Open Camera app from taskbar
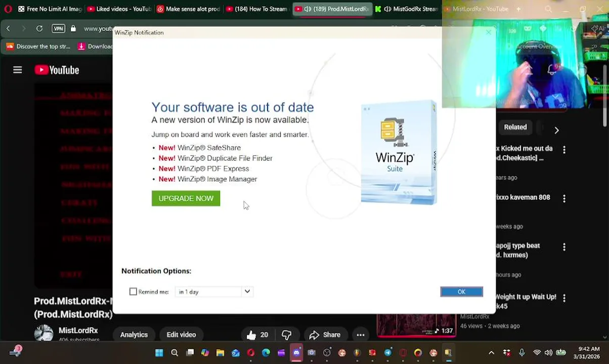Image resolution: width=609 pixels, height=364 pixels. (312, 353)
